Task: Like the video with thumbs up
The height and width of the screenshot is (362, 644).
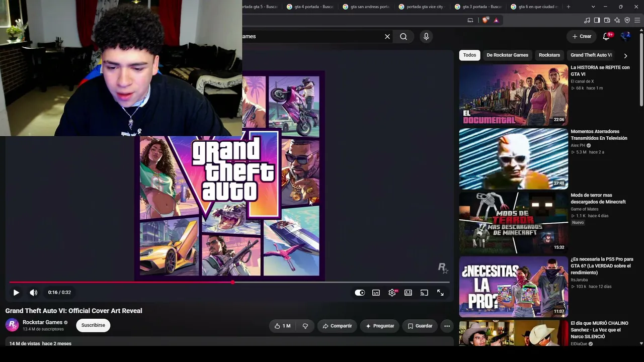Action: (282, 326)
